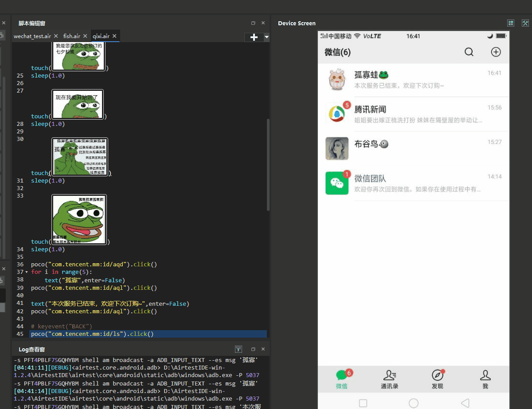Open the dropdown arrow beside plus button
This screenshot has width=532, height=409.
(266, 37)
